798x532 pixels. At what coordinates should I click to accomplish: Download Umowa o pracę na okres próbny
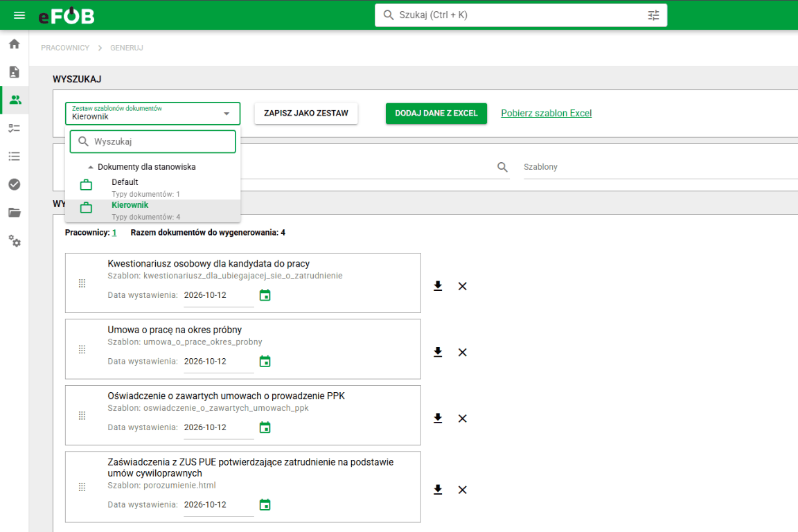point(438,353)
